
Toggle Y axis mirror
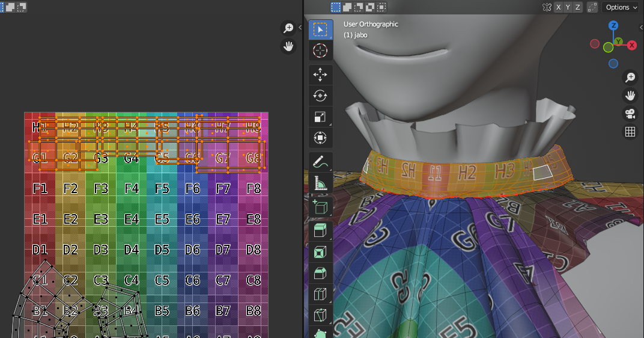pos(568,7)
